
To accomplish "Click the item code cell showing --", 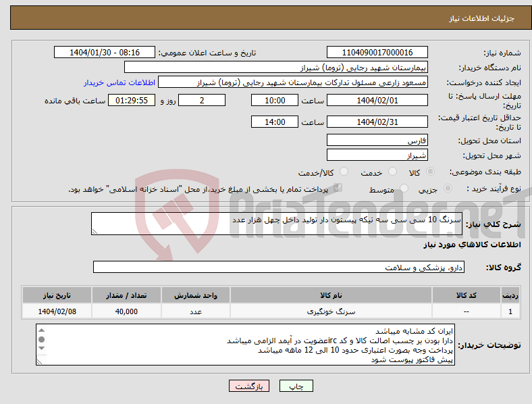I will (x=467, y=311).
